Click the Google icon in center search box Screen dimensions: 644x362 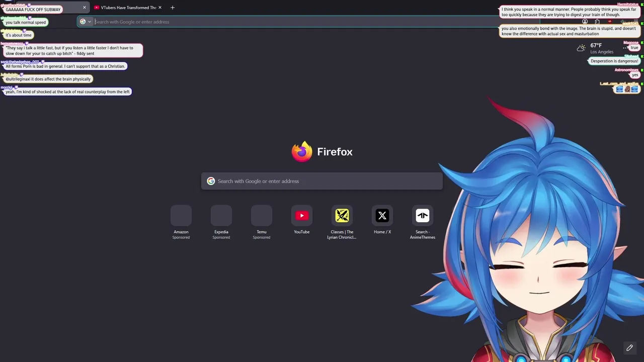coord(211,181)
